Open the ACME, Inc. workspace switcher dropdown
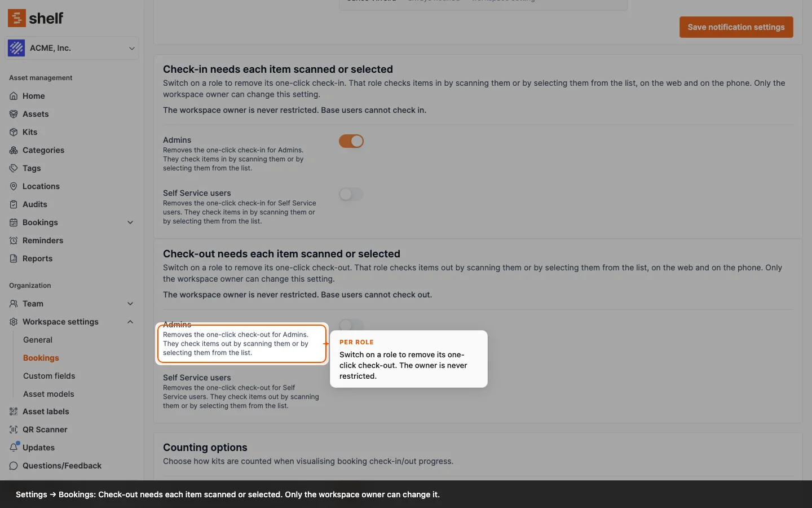Screen dimensions: 812x508 [72, 48]
